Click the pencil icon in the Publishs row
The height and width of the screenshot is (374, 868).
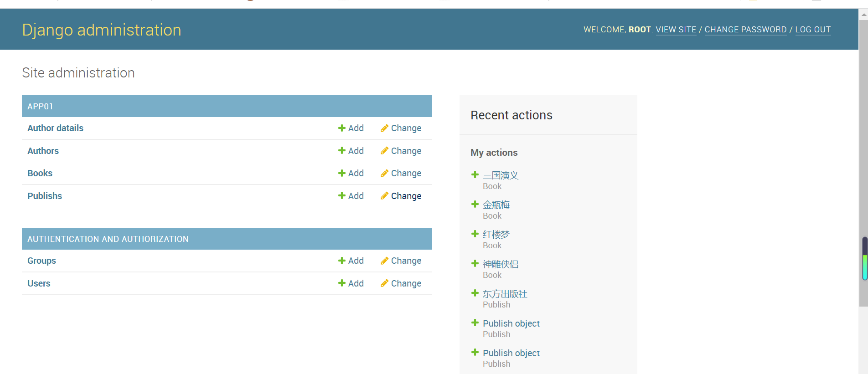(x=384, y=196)
